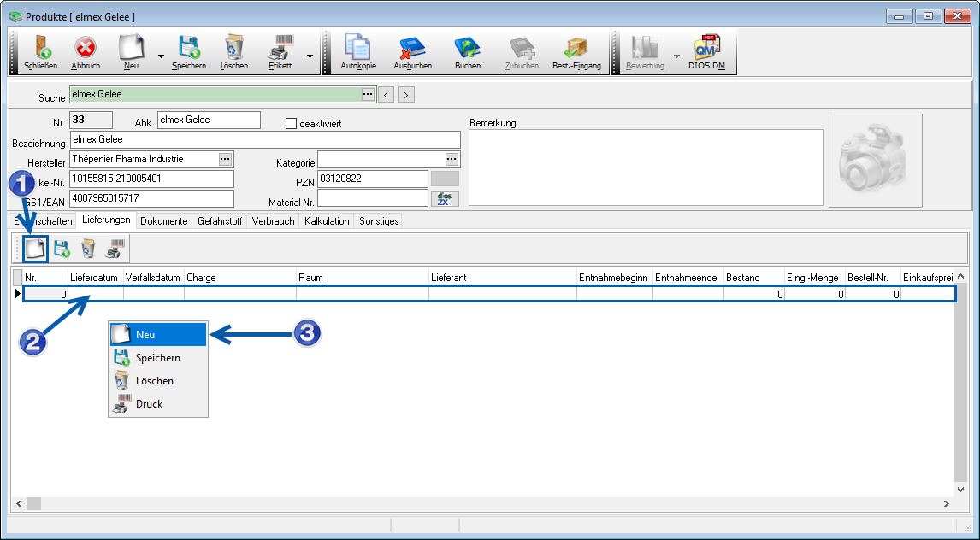Click into the Bemerkung text area
The width and height of the screenshot is (980, 540).
(x=646, y=167)
